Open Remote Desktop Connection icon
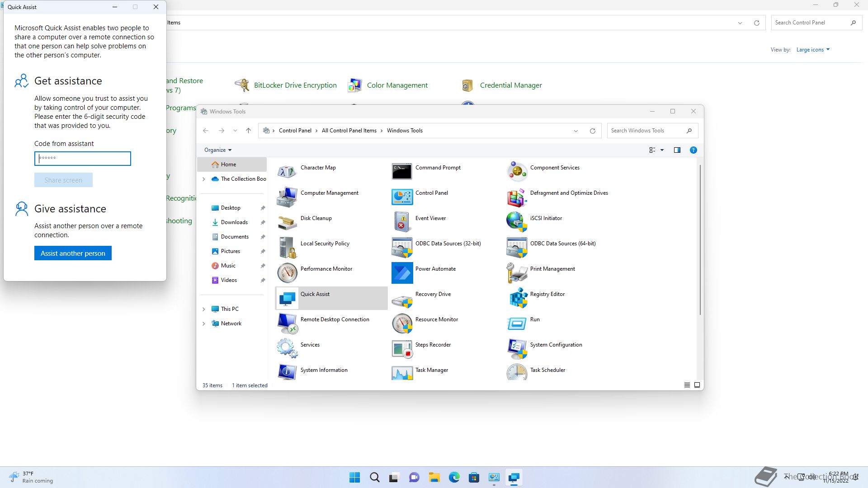This screenshot has height=488, width=868. pyautogui.click(x=287, y=324)
